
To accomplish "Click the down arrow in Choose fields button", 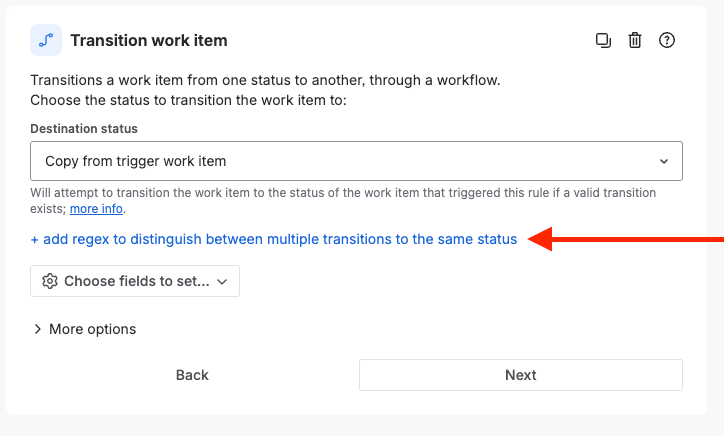I will pos(222,282).
